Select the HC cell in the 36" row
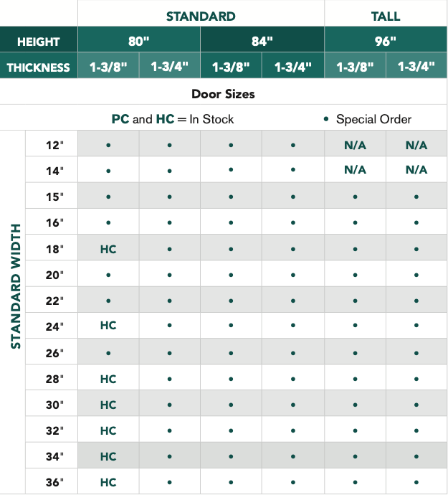 [x=108, y=482]
